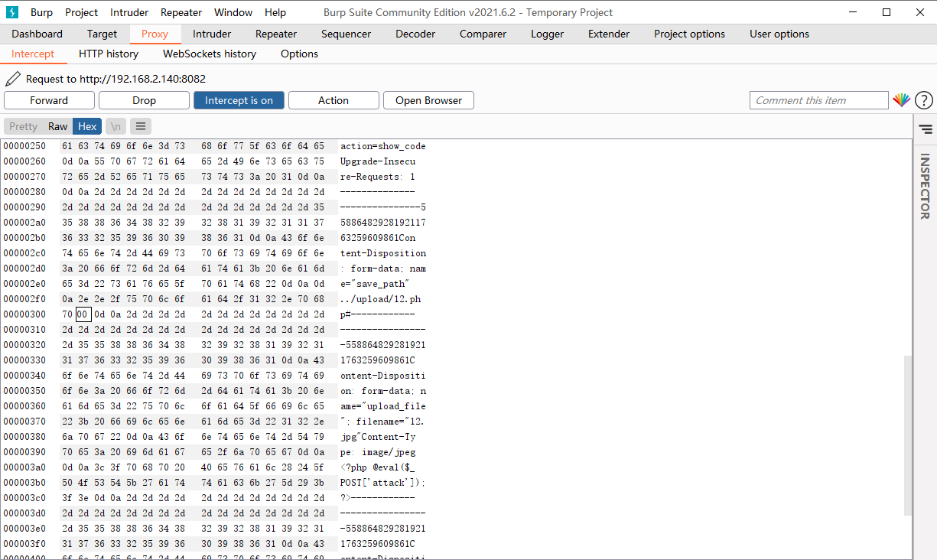
Task: Open the Project options tab
Action: pos(689,34)
